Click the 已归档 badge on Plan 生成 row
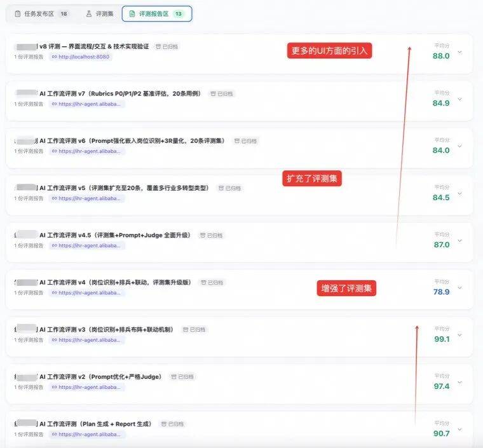 click(172, 424)
